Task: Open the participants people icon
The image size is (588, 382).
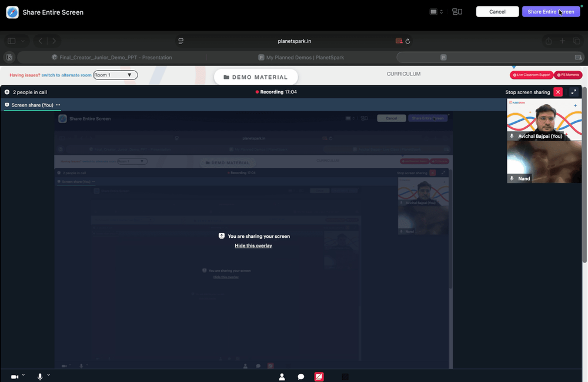Action: point(282,377)
